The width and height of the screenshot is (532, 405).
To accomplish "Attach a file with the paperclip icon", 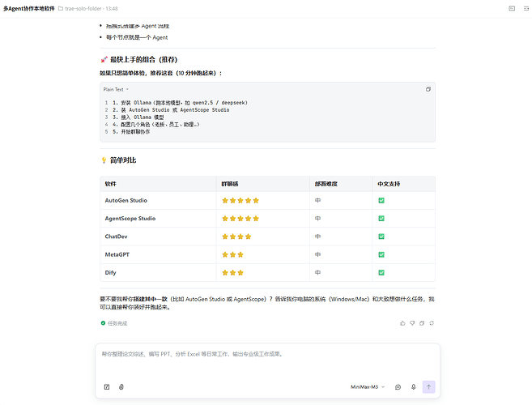I will [x=121, y=387].
